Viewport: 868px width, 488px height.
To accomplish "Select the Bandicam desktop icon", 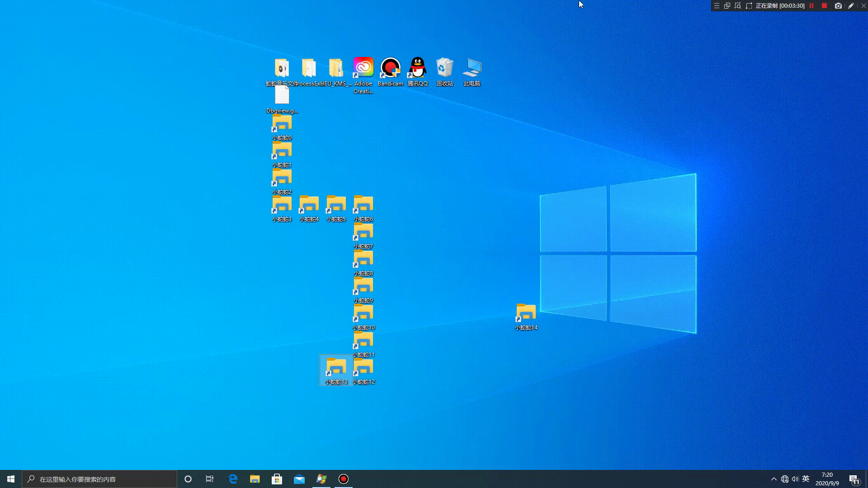I will (390, 68).
